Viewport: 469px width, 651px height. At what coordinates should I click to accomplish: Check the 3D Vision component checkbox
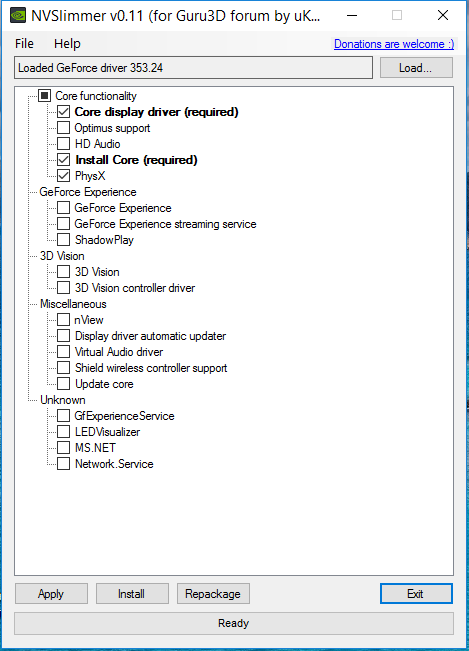[64, 272]
